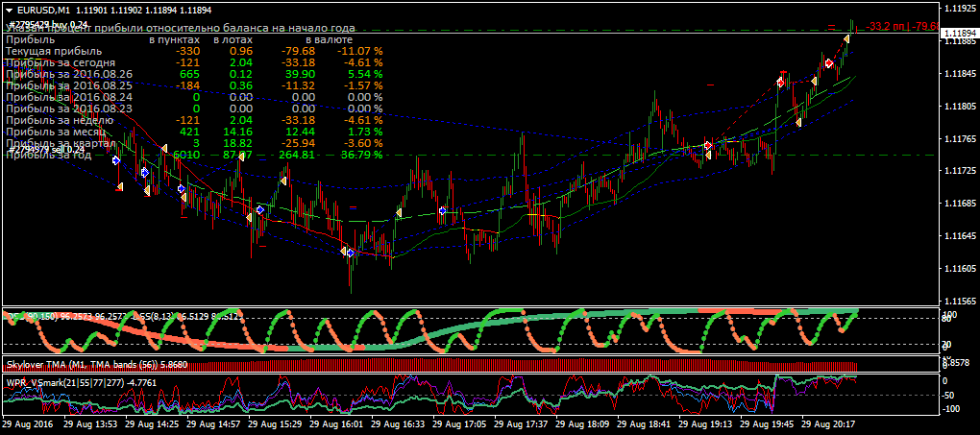Click the EURUSD,M1 chart title text
980x435 pixels.
coord(42,10)
